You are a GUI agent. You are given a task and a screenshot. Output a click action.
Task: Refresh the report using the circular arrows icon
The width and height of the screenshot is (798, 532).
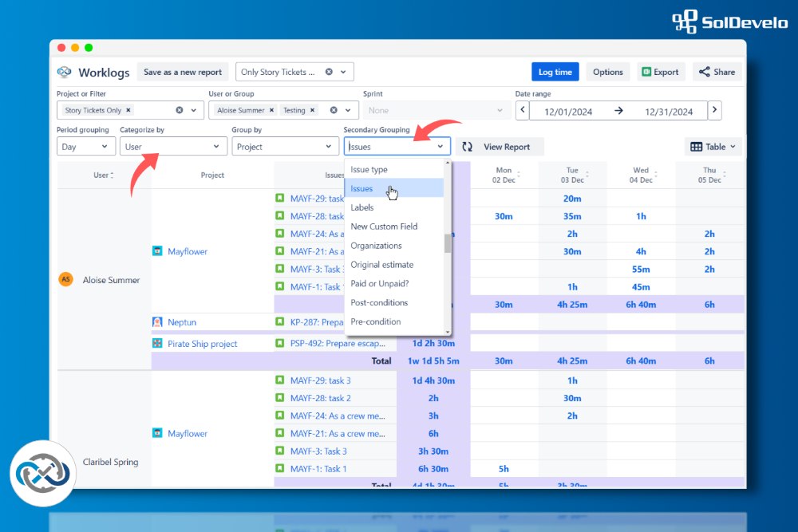point(467,147)
